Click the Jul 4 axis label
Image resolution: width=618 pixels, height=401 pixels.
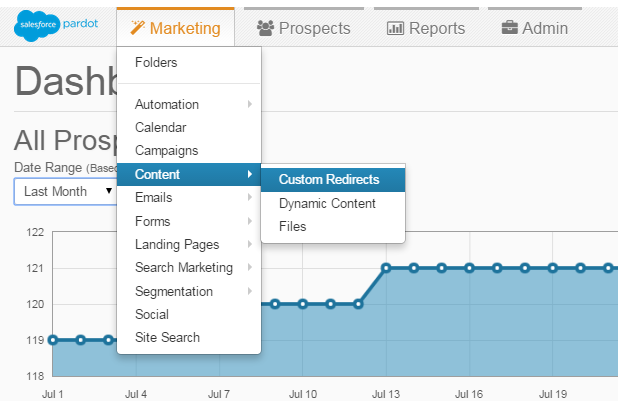136,394
